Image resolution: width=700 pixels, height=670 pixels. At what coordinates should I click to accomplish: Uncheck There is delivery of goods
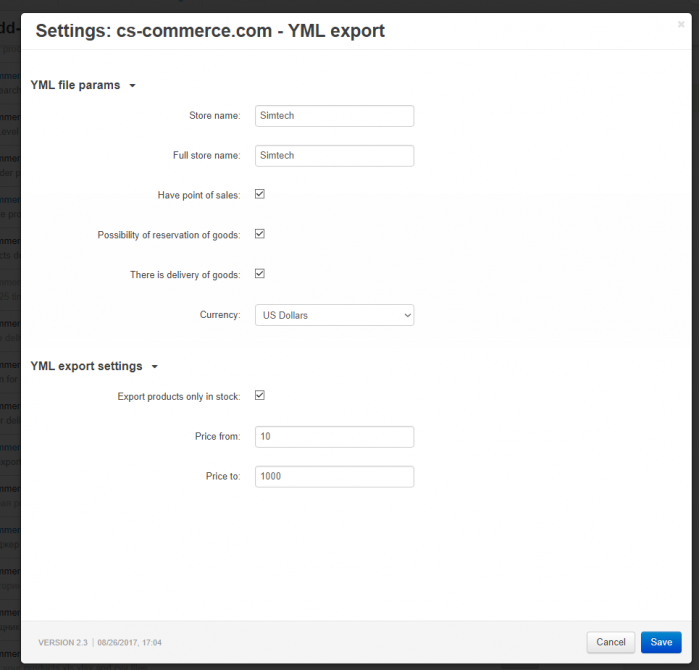(x=260, y=274)
